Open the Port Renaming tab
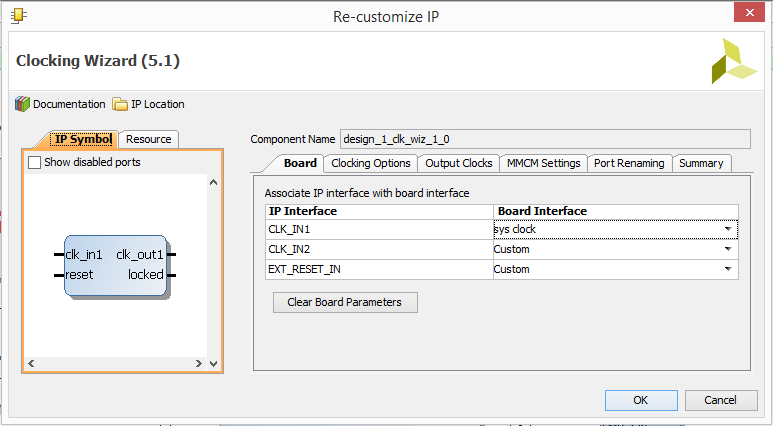The width and height of the screenshot is (773, 426). point(629,164)
